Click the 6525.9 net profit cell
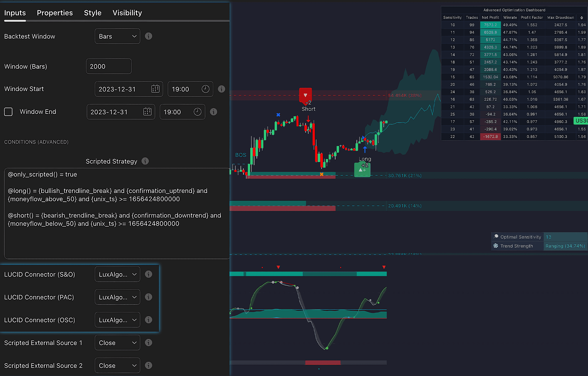This screenshot has height=376, width=588. coord(490,32)
